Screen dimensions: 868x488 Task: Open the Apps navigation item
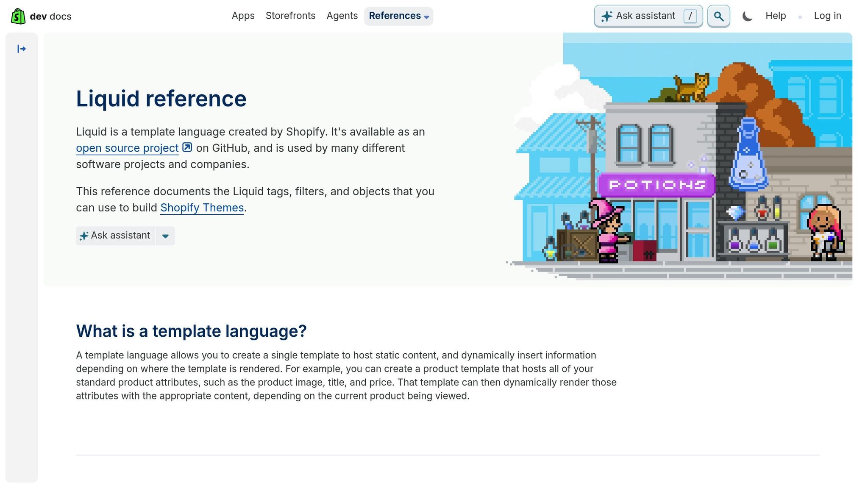point(243,16)
